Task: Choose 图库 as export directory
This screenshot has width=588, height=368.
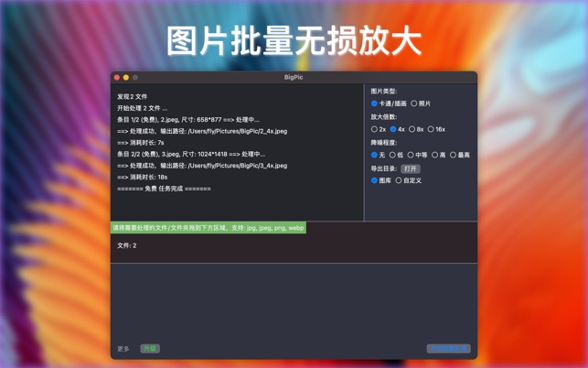Action: pos(375,180)
